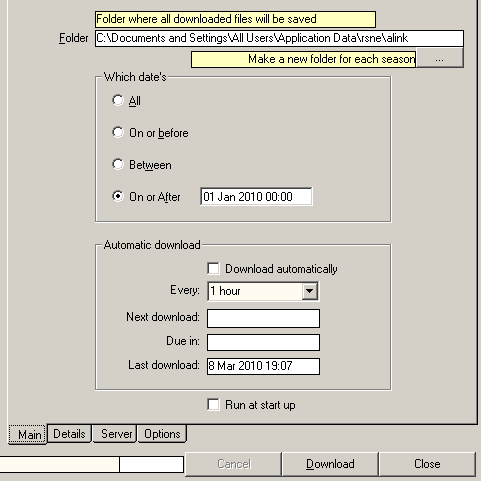Click the Last download date field
Image resolution: width=481 pixels, height=481 pixels.
263,366
